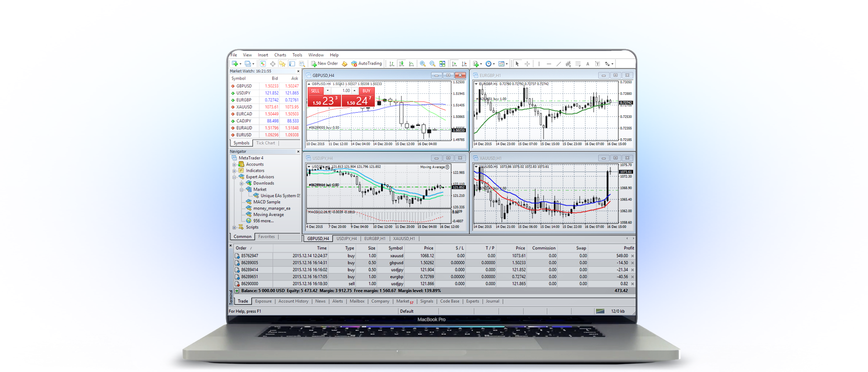Click BUY on the GBPUSD chart
This screenshot has width=868, height=372.
[366, 91]
